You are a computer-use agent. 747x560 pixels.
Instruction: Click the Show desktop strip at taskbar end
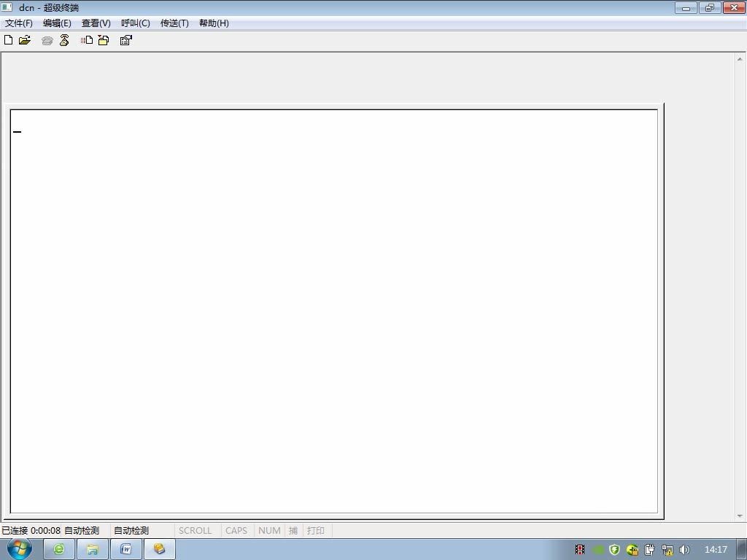pos(742,549)
